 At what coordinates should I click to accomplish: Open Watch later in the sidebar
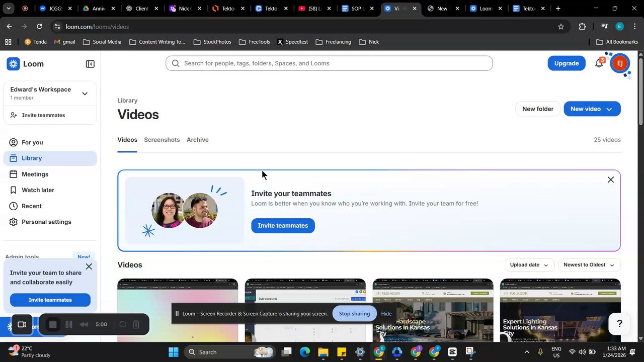50,190
